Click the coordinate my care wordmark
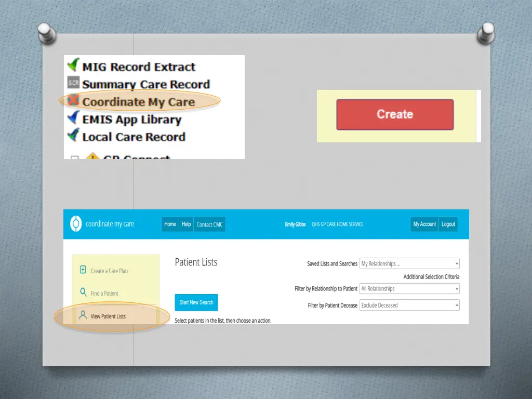The height and width of the screenshot is (399, 532). tap(110, 224)
